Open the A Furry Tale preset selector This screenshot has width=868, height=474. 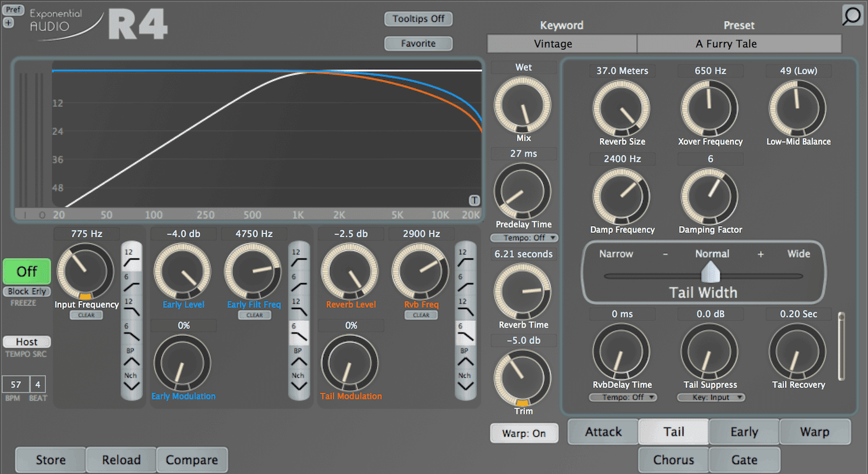739,44
